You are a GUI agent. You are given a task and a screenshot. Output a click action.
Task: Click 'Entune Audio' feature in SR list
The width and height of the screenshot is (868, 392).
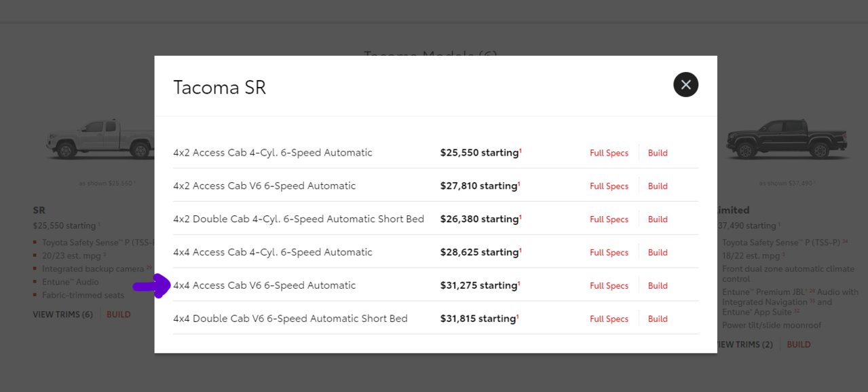(70, 282)
